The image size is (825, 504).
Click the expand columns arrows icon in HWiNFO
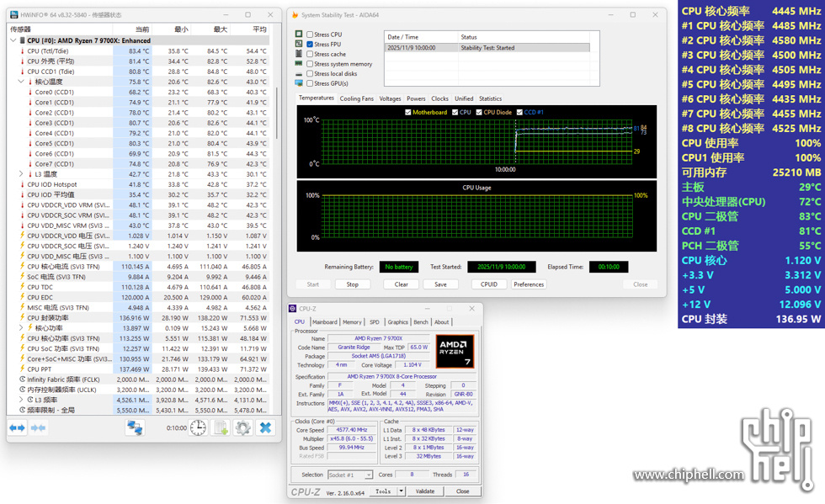18,427
